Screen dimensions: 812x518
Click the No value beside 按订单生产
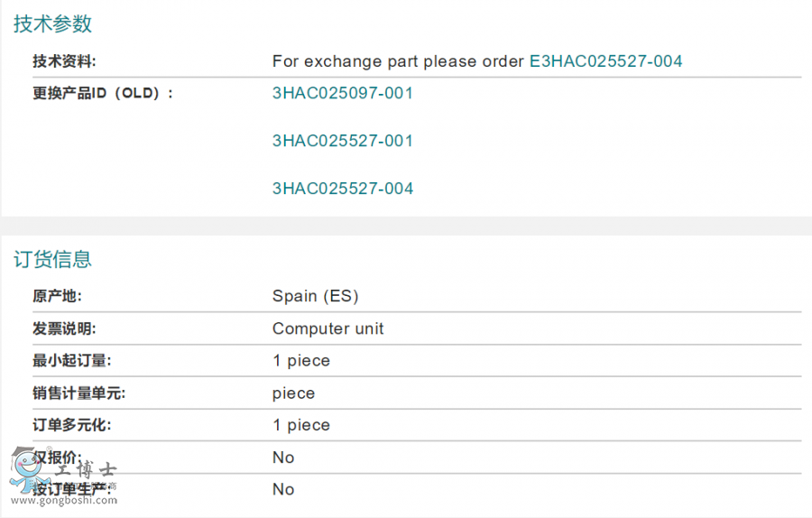pyautogui.click(x=283, y=489)
